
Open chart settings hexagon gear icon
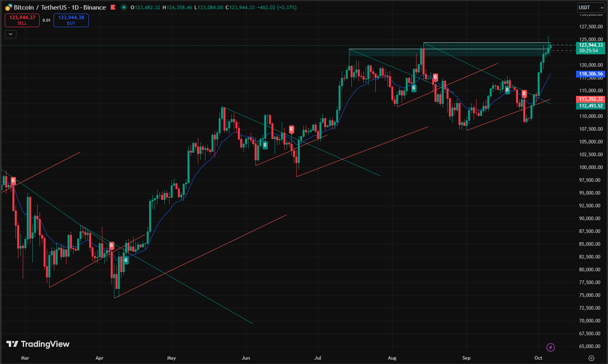point(592,358)
